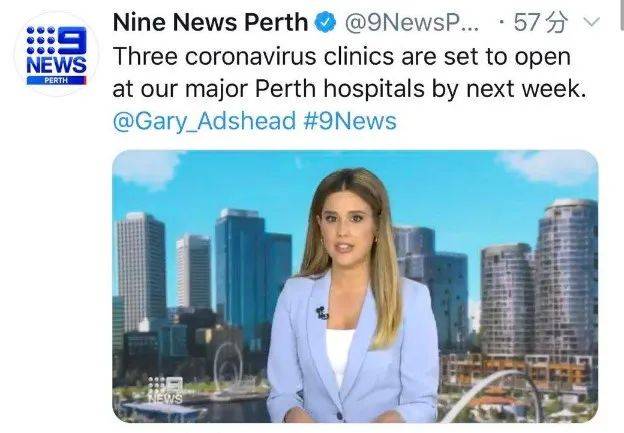The height and width of the screenshot is (433, 624).
Task: Click the scrollbar handle at the window edge
Action: (x=622, y=15)
